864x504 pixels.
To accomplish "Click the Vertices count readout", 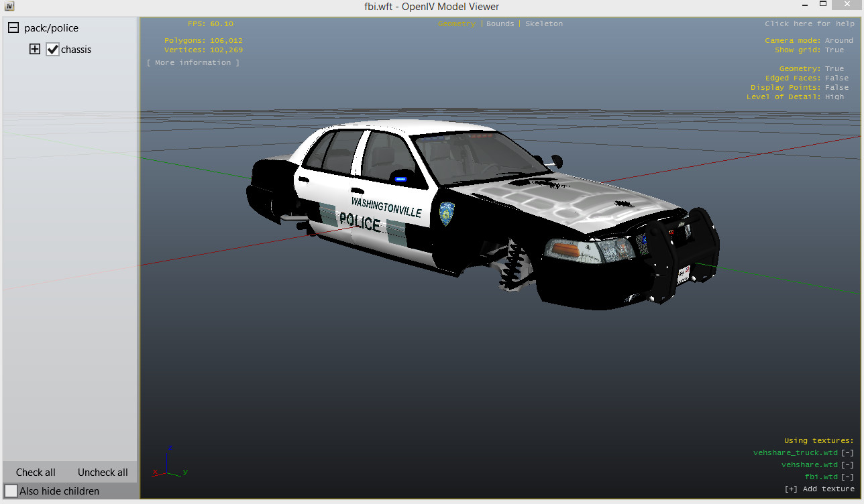I will tap(203, 50).
